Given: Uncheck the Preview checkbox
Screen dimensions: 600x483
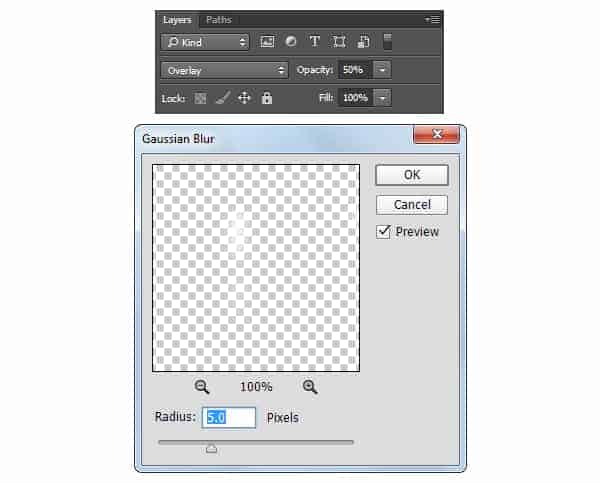Looking at the screenshot, I should tap(383, 232).
